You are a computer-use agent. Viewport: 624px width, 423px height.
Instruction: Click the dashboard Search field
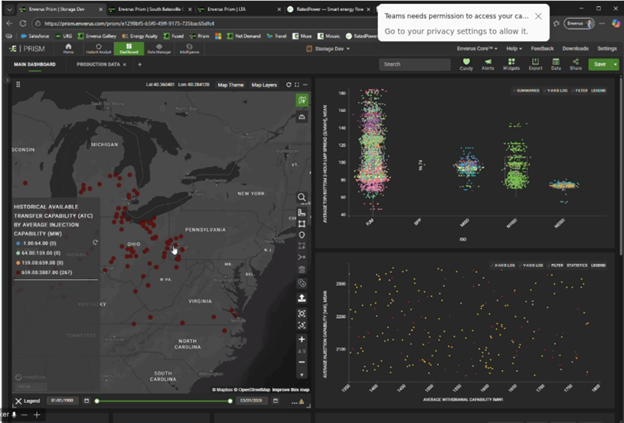coord(415,64)
